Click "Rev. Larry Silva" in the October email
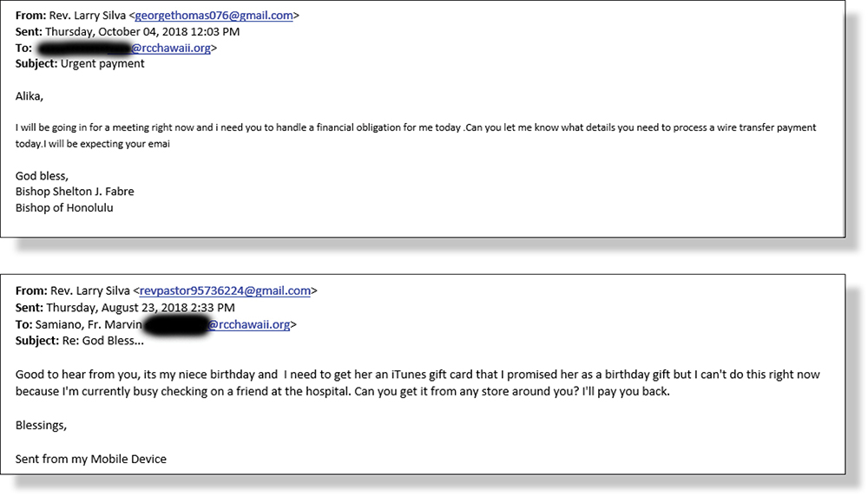The width and height of the screenshot is (868, 496). click(x=90, y=15)
